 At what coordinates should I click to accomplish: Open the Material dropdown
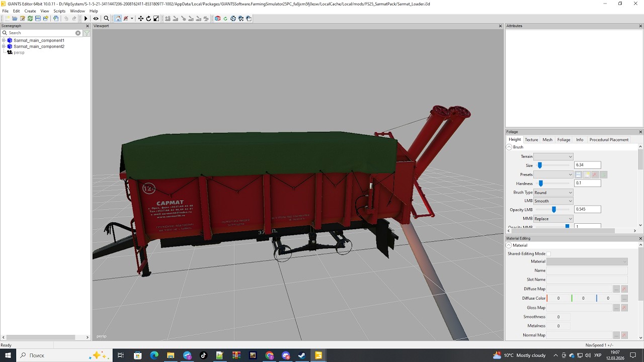587,261
